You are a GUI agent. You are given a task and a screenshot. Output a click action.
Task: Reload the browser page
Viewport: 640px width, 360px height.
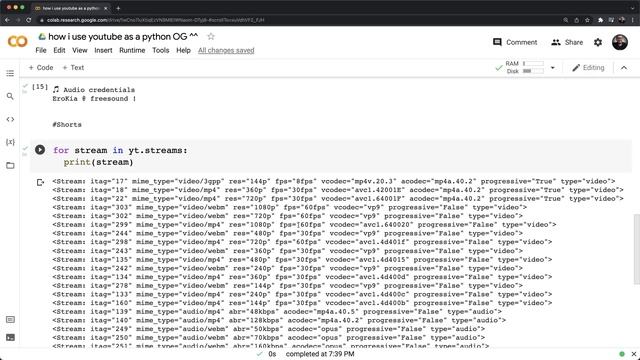click(x=29, y=20)
